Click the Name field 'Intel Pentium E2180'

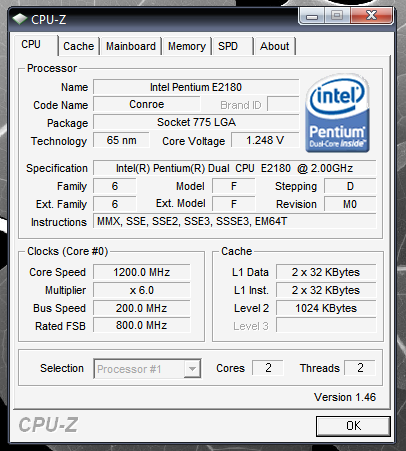coord(196,87)
